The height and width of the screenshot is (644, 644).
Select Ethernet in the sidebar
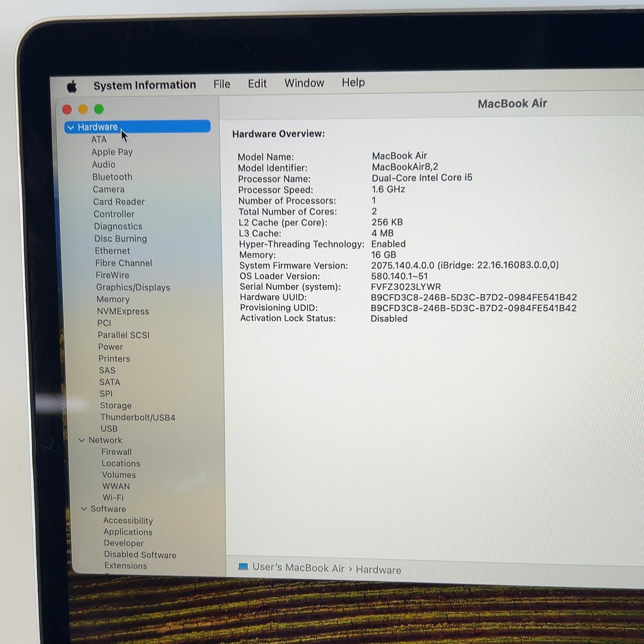tap(112, 251)
